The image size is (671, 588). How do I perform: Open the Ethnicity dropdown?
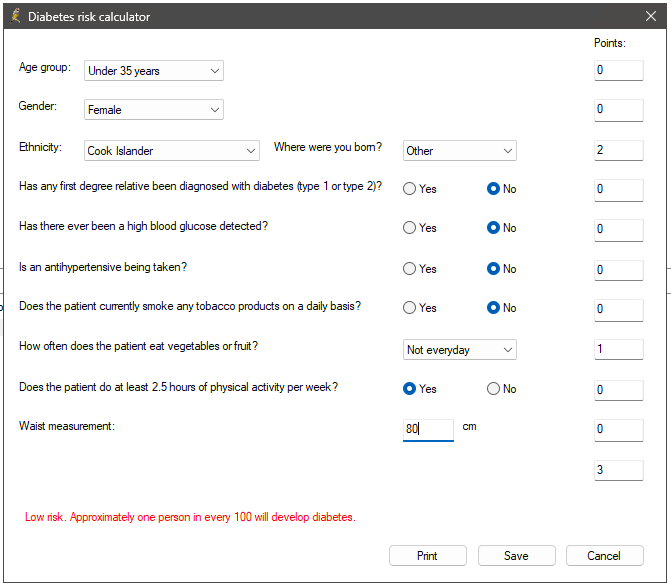172,151
